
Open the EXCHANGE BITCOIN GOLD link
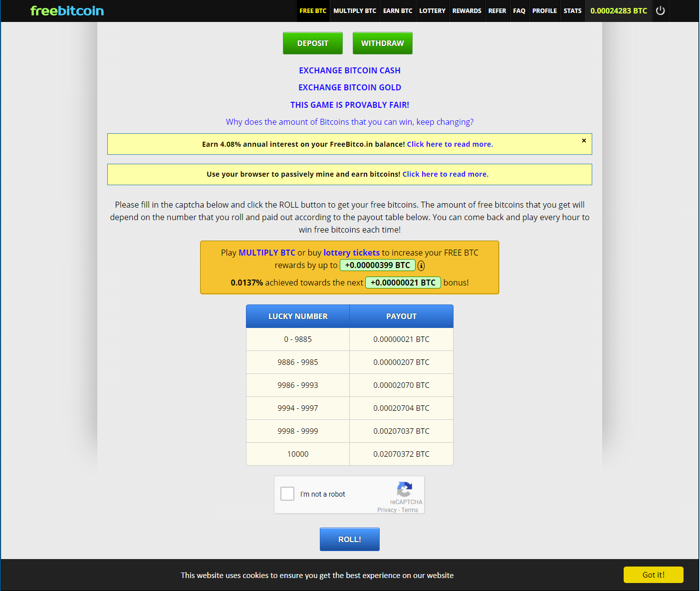350,87
